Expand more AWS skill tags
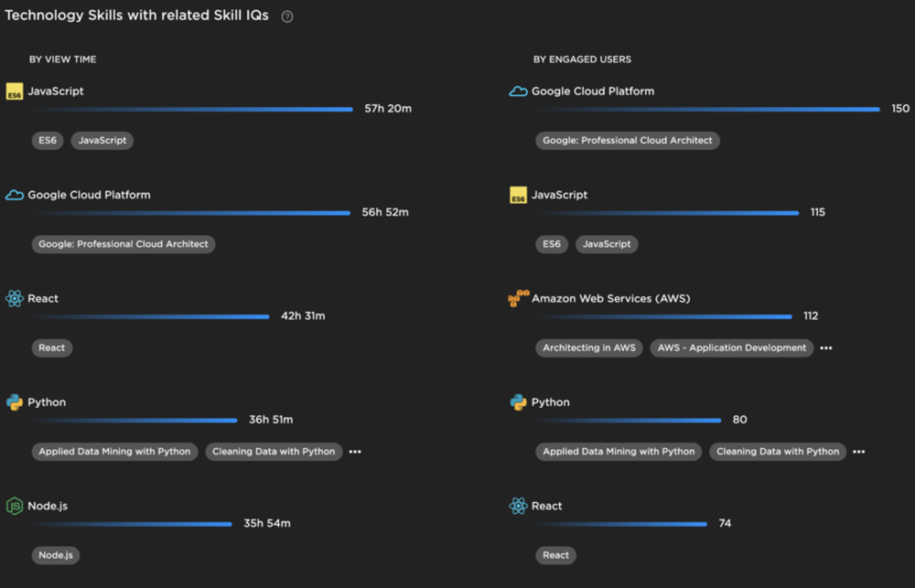This screenshot has height=588, width=915. pyautogui.click(x=826, y=348)
